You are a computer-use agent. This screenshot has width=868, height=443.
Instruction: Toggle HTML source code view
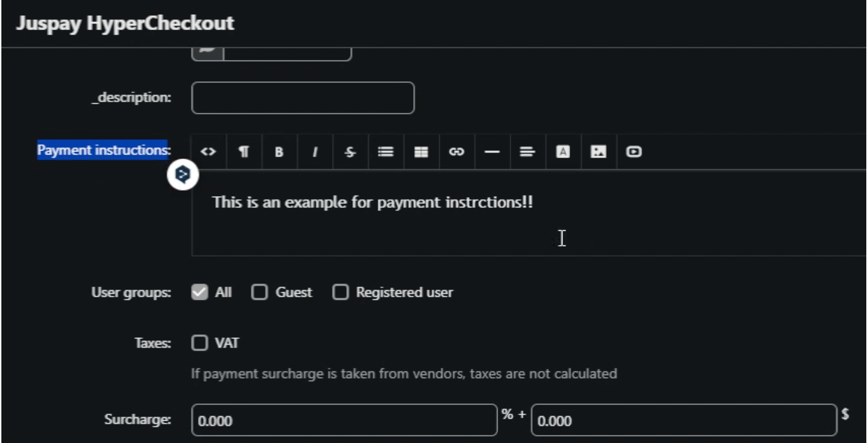[208, 152]
